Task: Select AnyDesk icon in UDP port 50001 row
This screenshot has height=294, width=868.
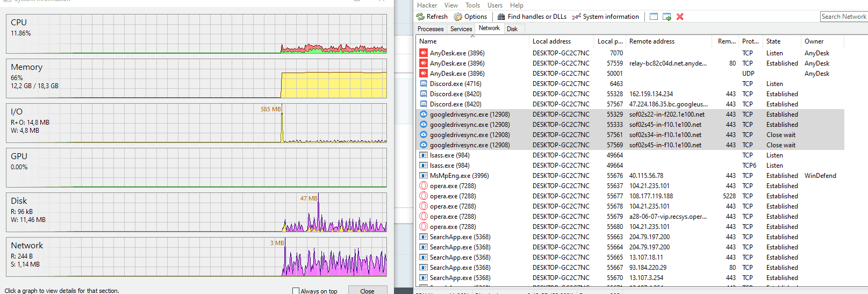Action: [x=424, y=74]
